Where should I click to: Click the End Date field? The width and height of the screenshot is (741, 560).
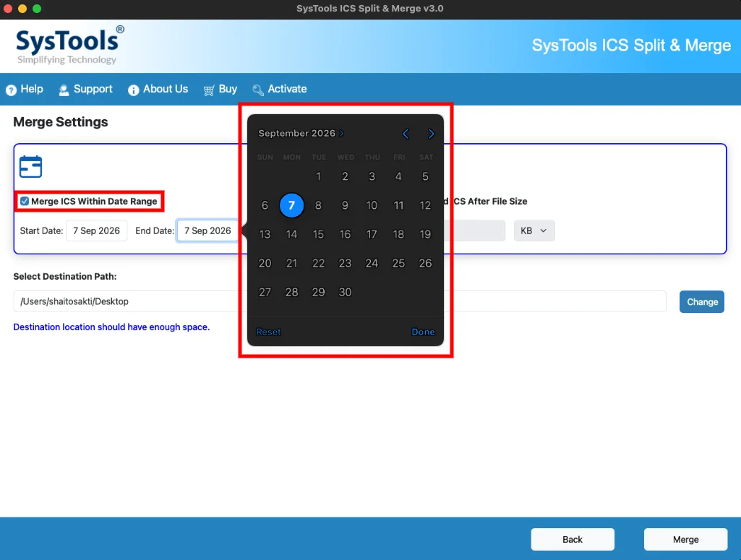point(207,231)
